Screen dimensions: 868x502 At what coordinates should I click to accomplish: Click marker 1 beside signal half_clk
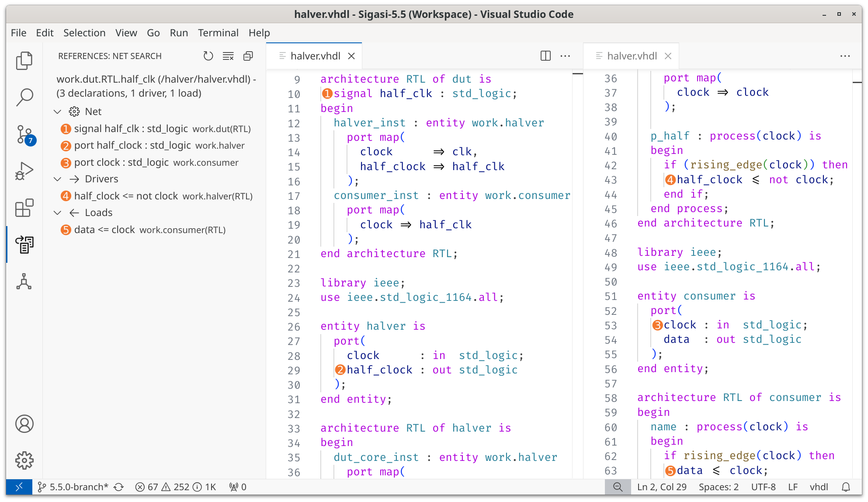327,94
